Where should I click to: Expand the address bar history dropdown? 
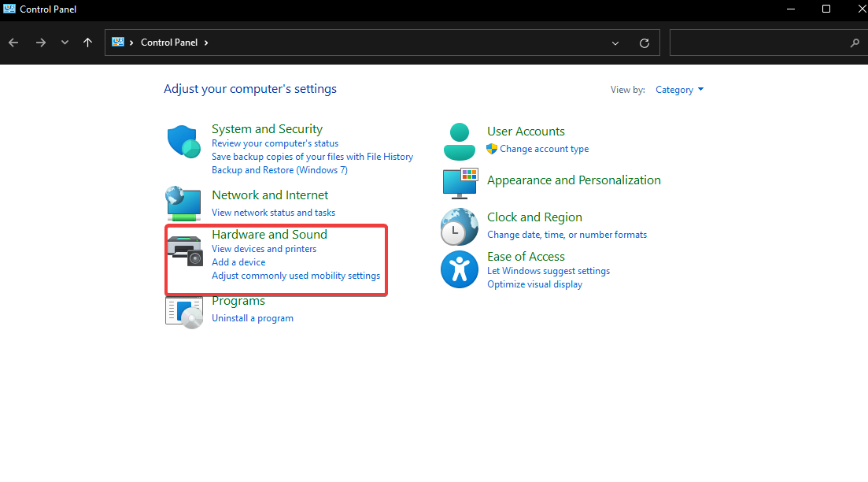tap(615, 43)
